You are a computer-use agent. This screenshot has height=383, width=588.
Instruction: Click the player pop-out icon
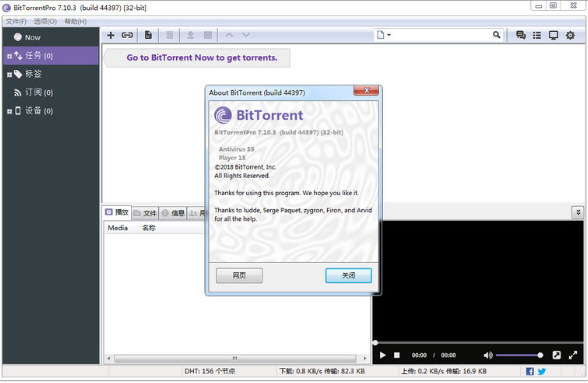(x=556, y=355)
